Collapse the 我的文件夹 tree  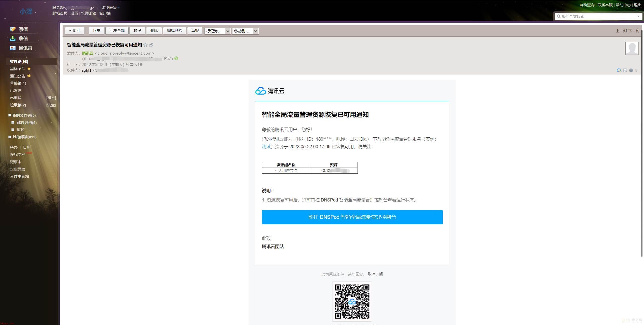[x=10, y=115]
